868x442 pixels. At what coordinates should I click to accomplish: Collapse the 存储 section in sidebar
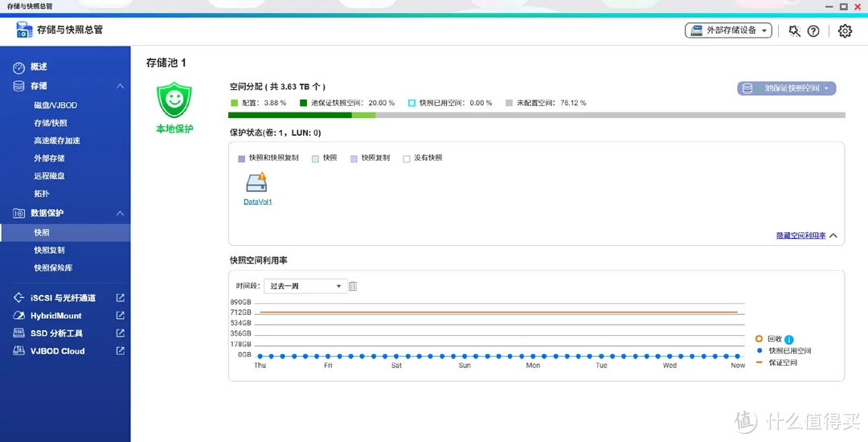click(x=120, y=86)
